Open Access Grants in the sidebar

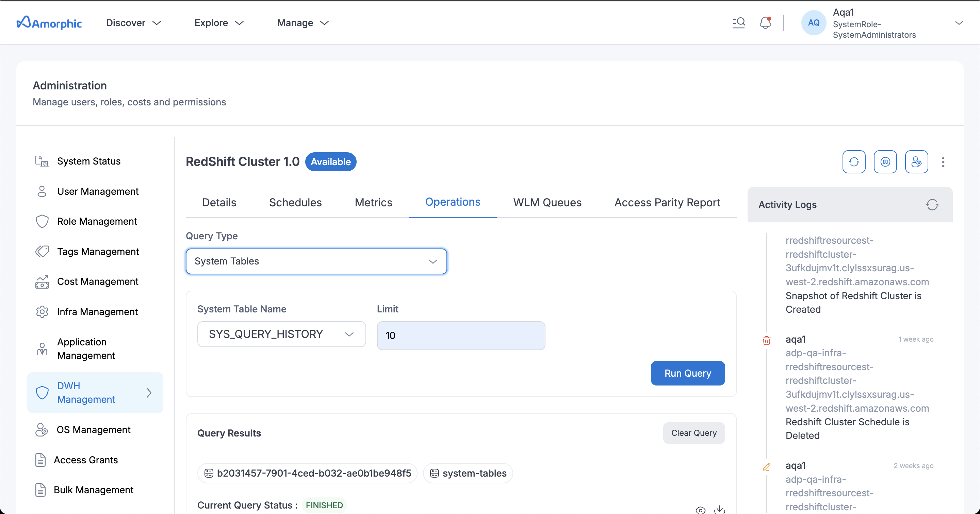tap(86, 460)
